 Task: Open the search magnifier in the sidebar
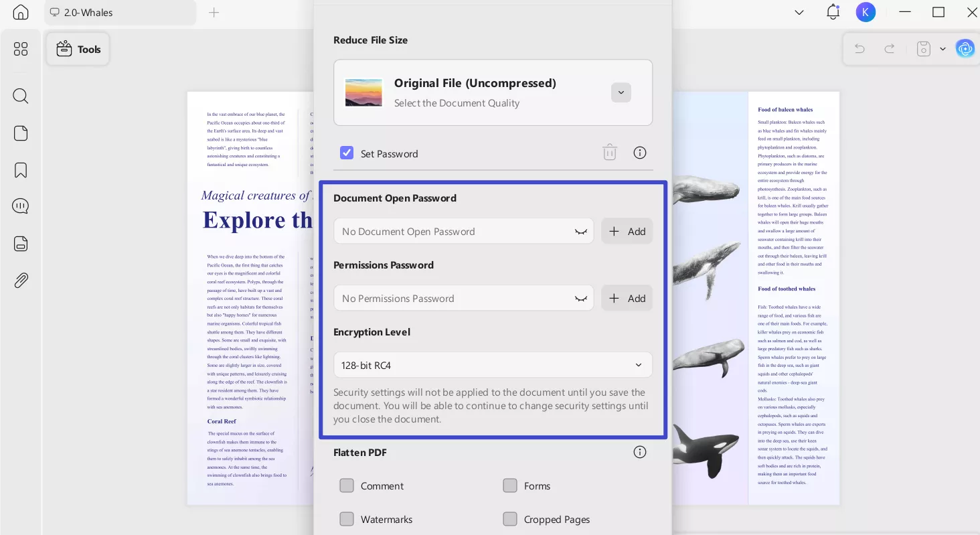pyautogui.click(x=21, y=96)
